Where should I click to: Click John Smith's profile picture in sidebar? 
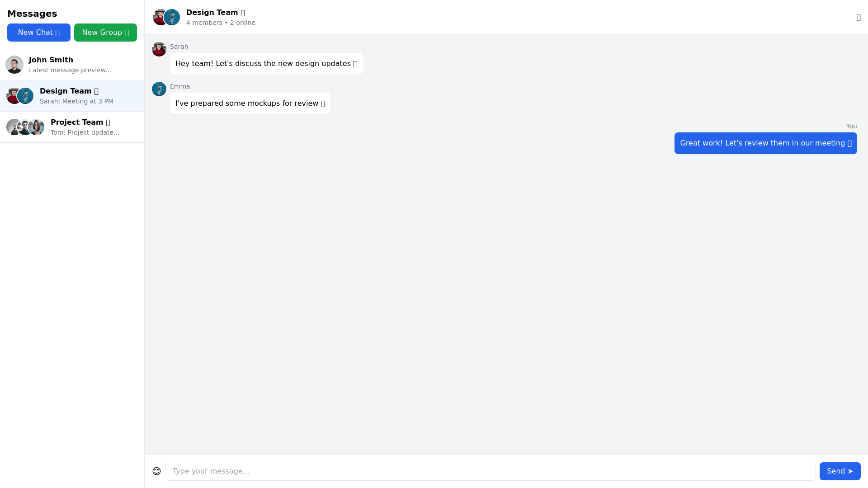(14, 65)
